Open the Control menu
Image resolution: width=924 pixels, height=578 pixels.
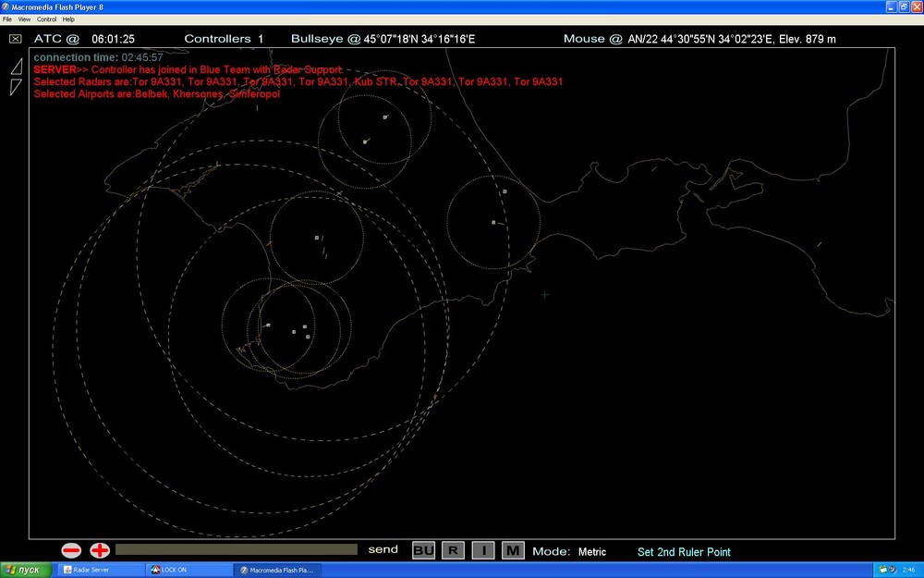point(46,19)
